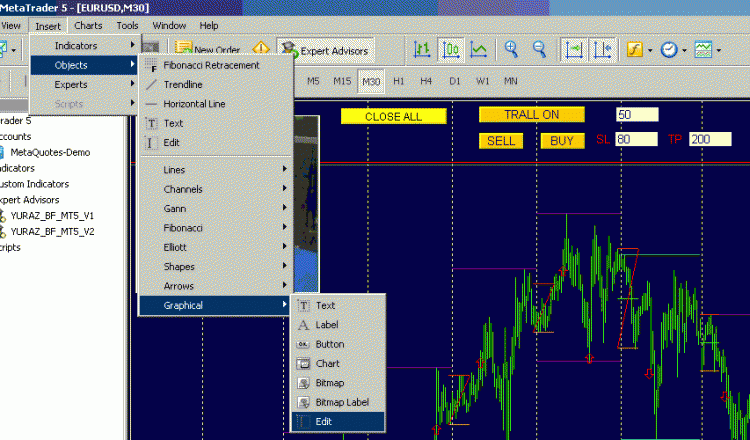Viewport: 750px width, 440px height.
Task: Toggle the auto scroll chart icon
Action: coord(574,50)
